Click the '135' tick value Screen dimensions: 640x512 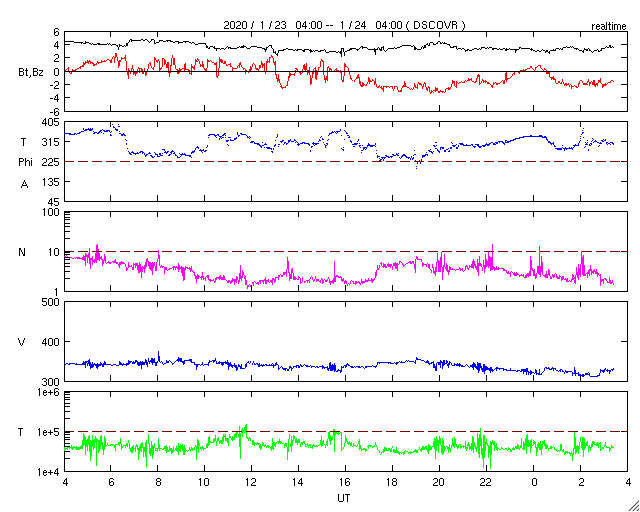coord(51,182)
